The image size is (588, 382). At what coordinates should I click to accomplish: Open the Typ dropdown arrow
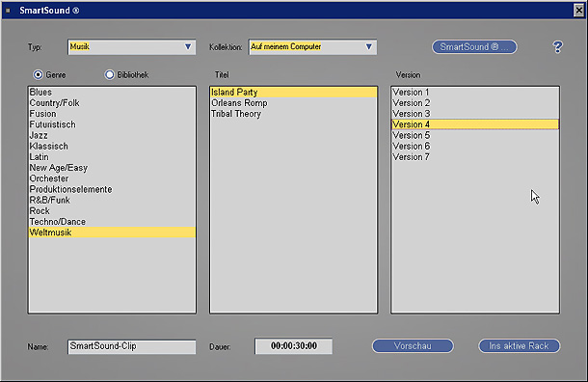pos(188,47)
